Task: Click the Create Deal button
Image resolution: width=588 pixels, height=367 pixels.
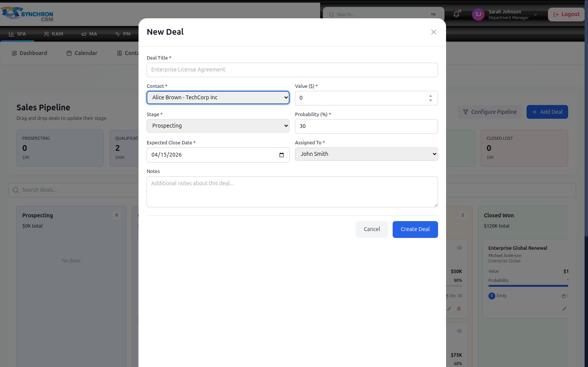Action: coord(415,230)
